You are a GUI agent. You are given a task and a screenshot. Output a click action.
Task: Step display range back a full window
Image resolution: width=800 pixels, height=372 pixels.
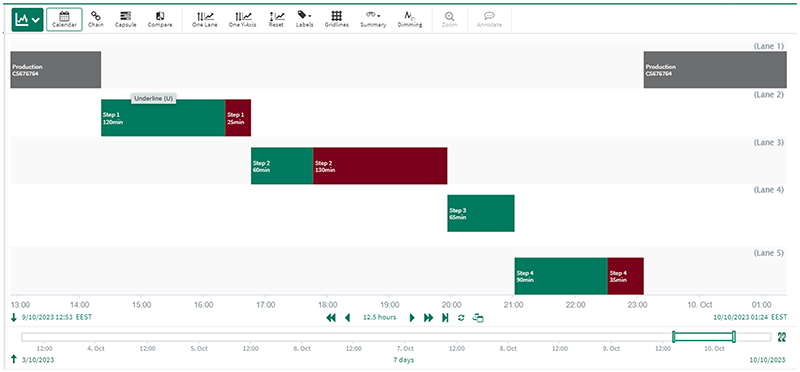point(331,318)
